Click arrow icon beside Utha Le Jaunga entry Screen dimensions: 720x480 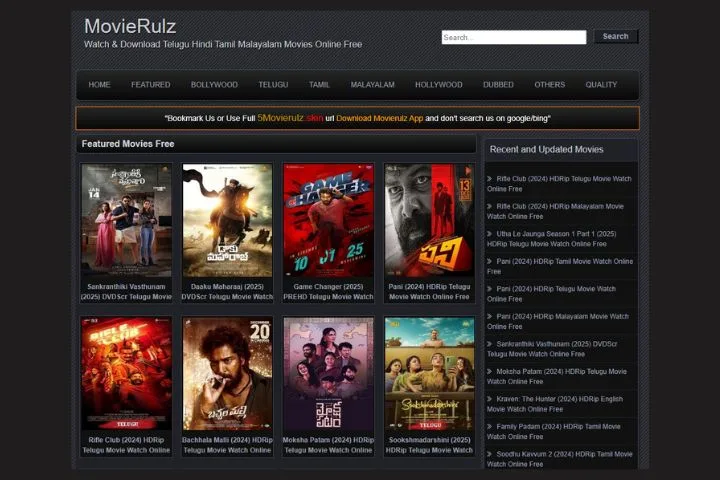(x=489, y=234)
